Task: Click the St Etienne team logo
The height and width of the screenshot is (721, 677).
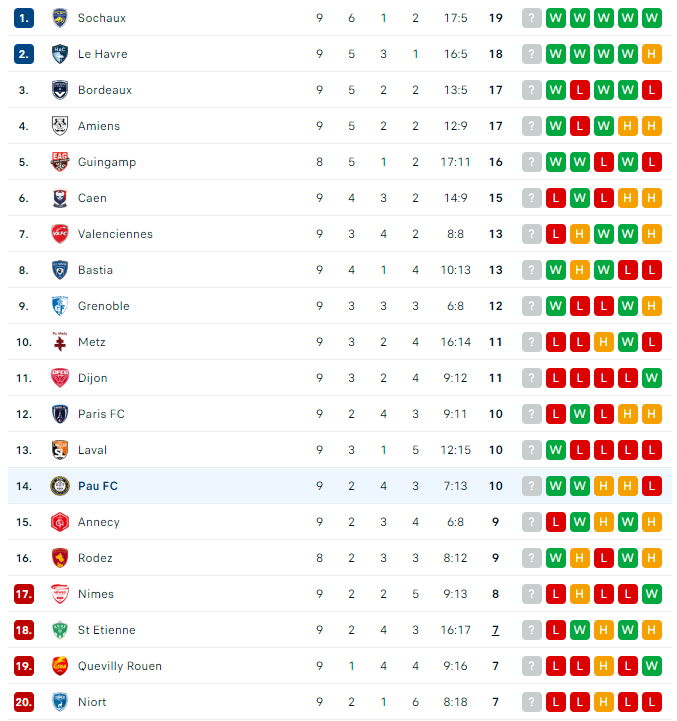Action: tap(60, 630)
